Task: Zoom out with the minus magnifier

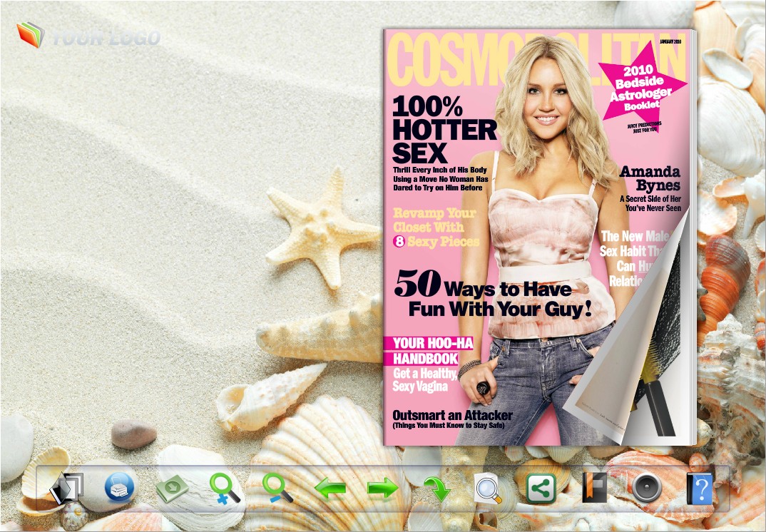Action: (x=277, y=488)
